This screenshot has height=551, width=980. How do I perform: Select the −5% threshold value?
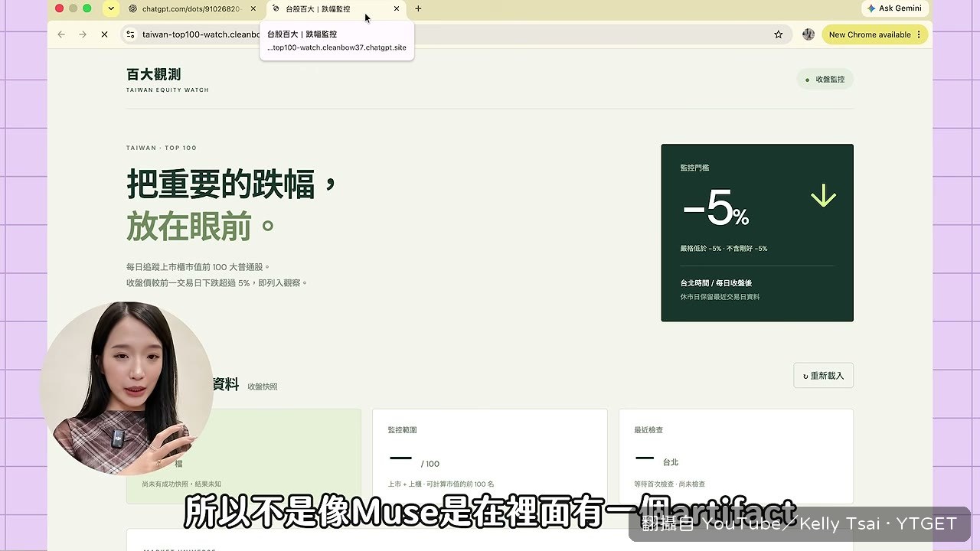click(715, 208)
